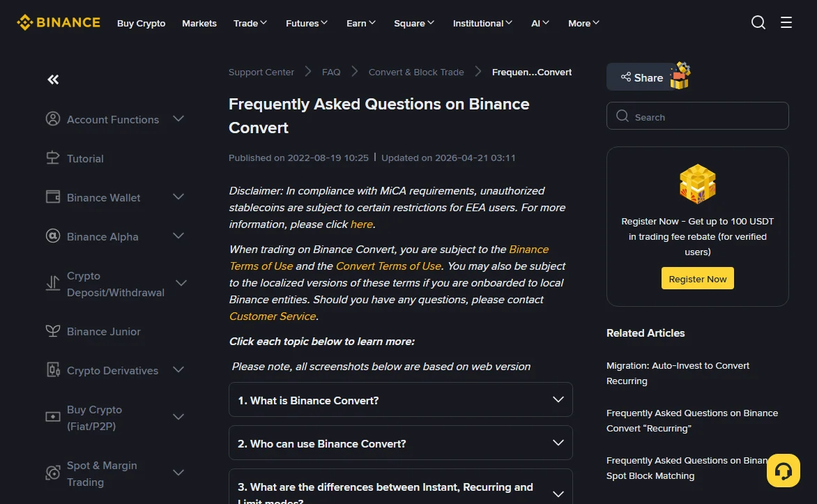
Task: Open the Customer Service link
Action: click(272, 316)
